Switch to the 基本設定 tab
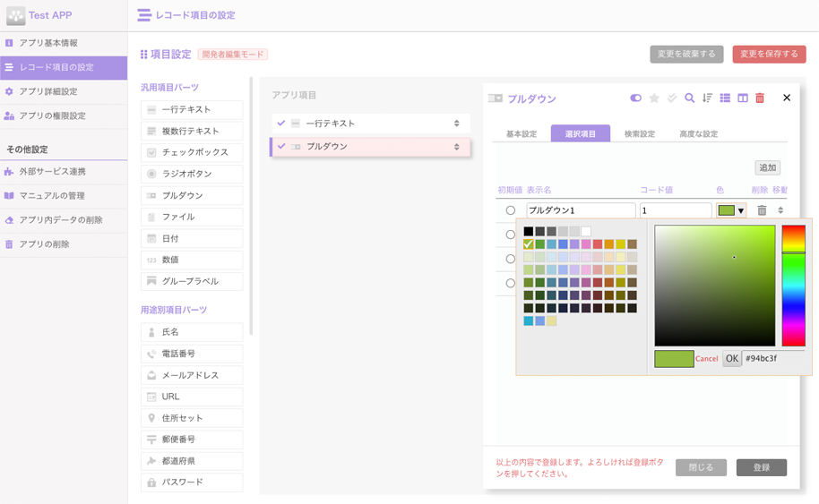This screenshot has width=819, height=504. coord(522,133)
